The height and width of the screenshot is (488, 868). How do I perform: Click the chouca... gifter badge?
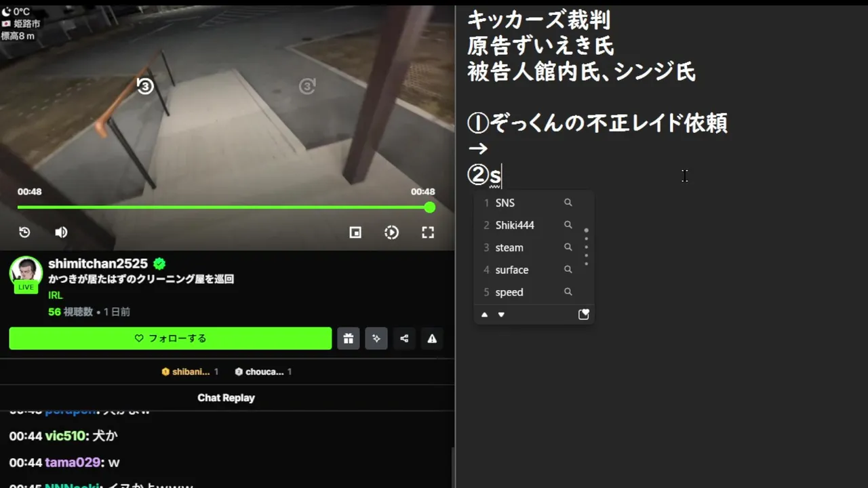(x=263, y=371)
